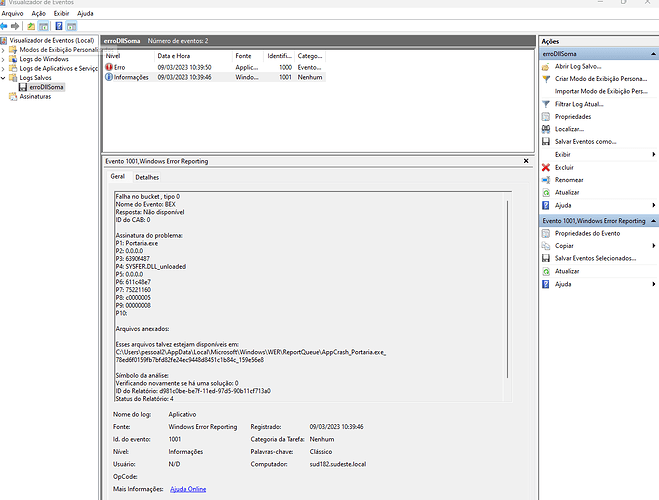659x500 pixels.
Task: Click computer value sud182.sudeste.local
Action: (x=338, y=464)
